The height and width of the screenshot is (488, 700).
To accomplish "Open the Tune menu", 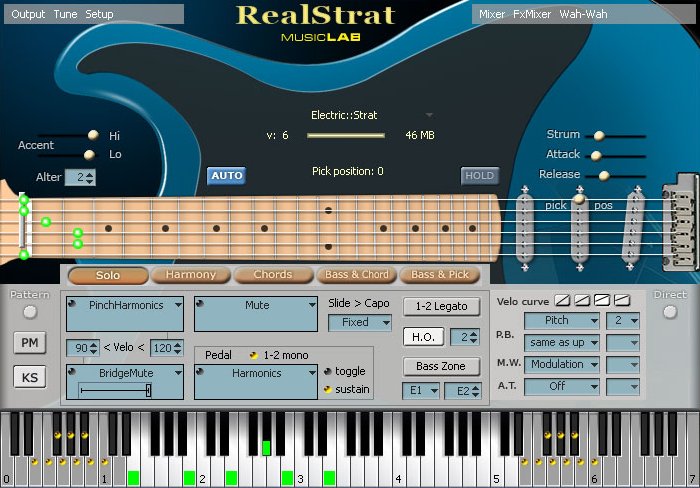I will coord(65,14).
